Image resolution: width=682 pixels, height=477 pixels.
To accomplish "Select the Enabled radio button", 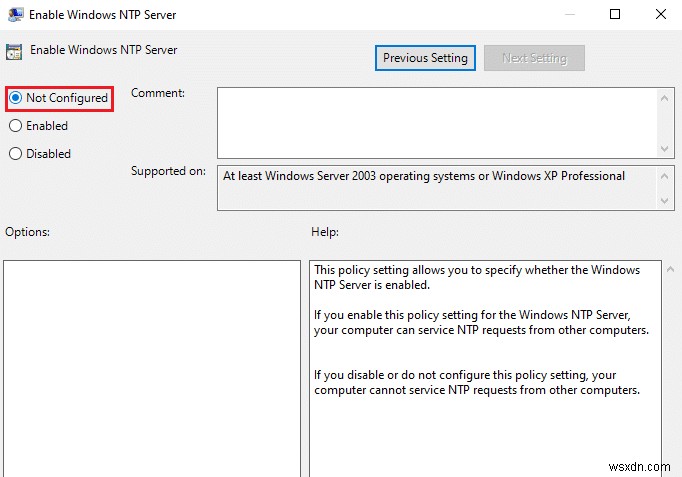I will [x=15, y=126].
